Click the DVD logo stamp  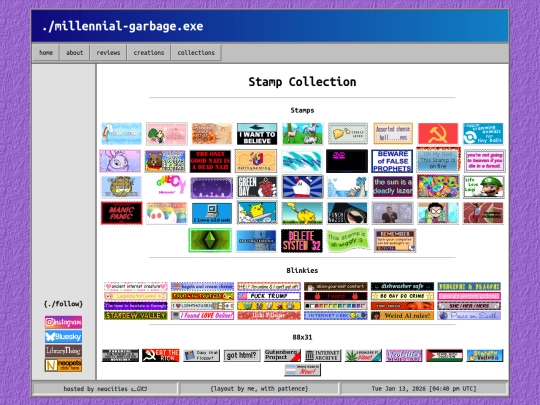347,161
